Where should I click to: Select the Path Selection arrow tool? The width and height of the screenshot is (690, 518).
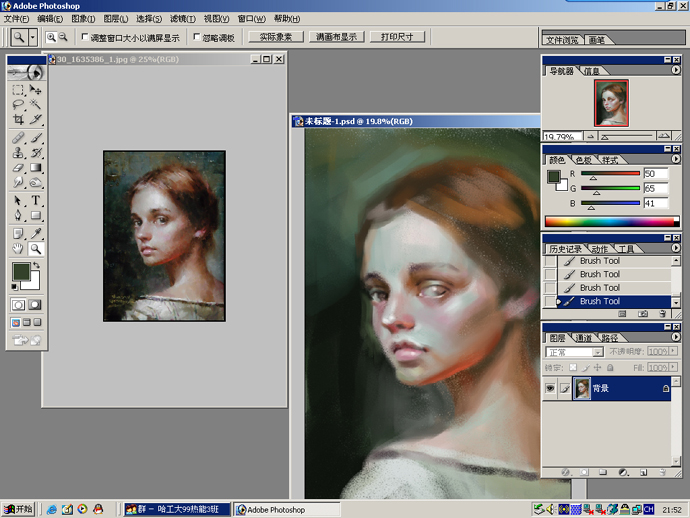(18, 201)
